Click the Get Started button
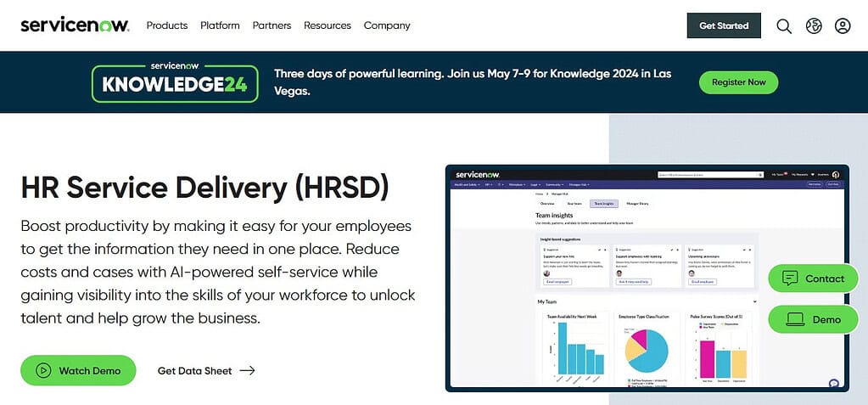Screen dimensions: 868x405 pos(724,25)
